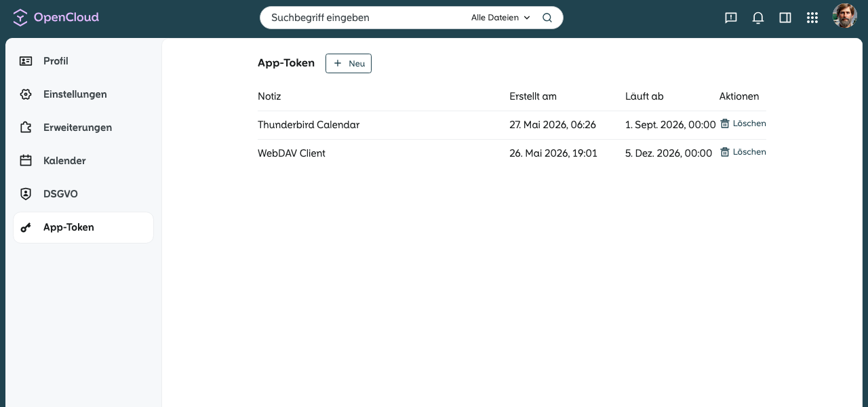Delete the Thunderbird Calendar token via Löschen
868x407 pixels.
coord(743,123)
